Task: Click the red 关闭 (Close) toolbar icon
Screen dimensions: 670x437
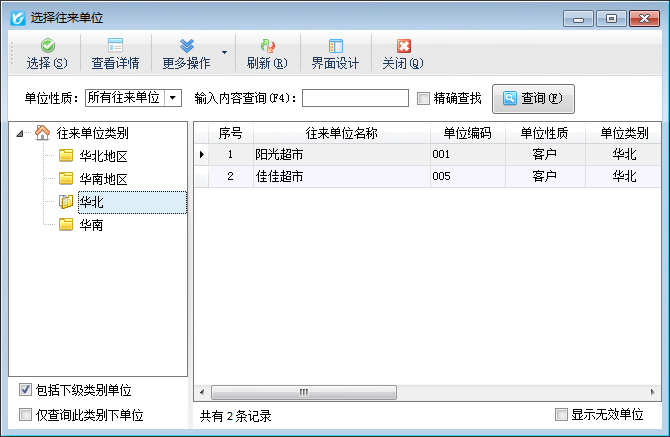Action: 403,46
